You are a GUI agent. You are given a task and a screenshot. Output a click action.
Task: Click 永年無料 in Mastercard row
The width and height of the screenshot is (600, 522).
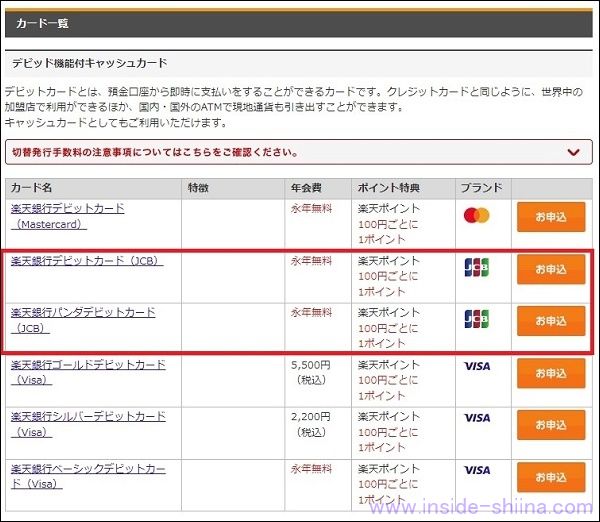click(x=311, y=209)
